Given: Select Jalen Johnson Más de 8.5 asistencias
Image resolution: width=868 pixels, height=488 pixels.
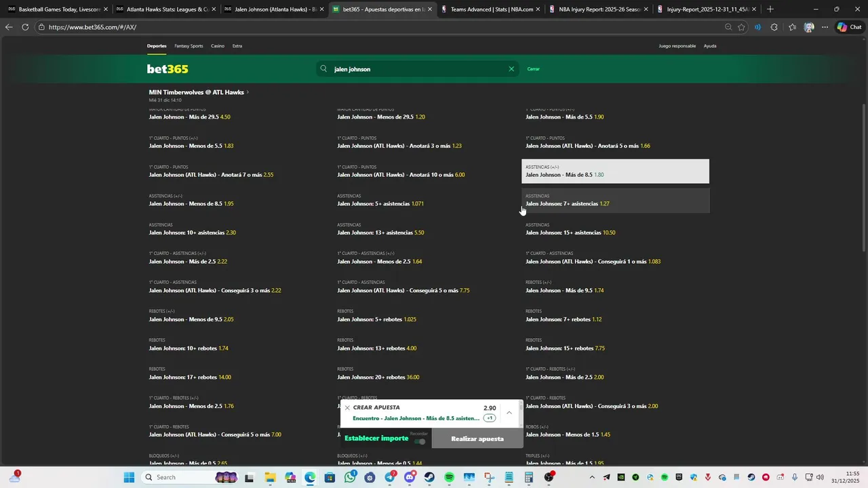Looking at the screenshot, I should point(615,171).
